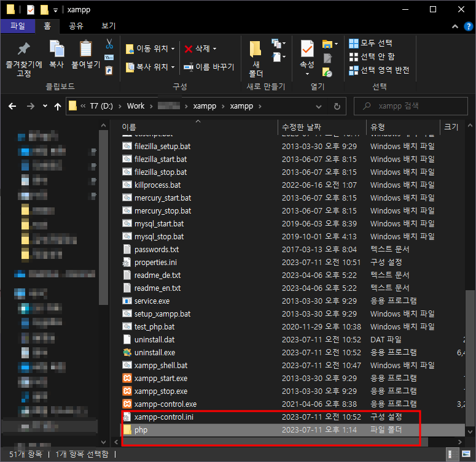Open Recent locations dropdown next to Forward
This screenshot has height=462, width=476.
click(x=45, y=106)
